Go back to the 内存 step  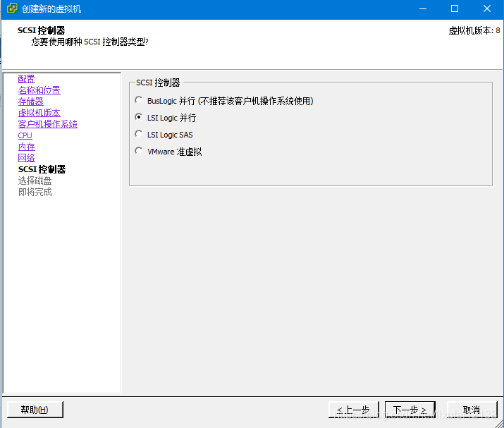pyautogui.click(x=26, y=147)
